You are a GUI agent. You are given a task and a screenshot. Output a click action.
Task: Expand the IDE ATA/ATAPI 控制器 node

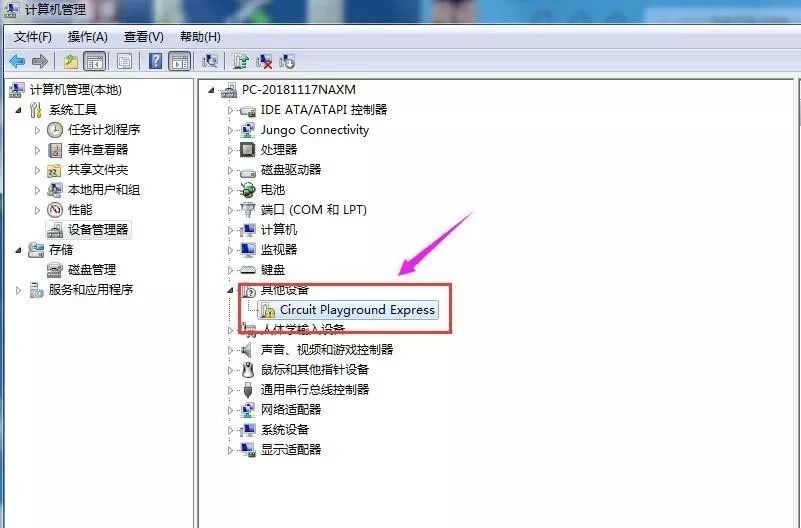click(x=230, y=110)
